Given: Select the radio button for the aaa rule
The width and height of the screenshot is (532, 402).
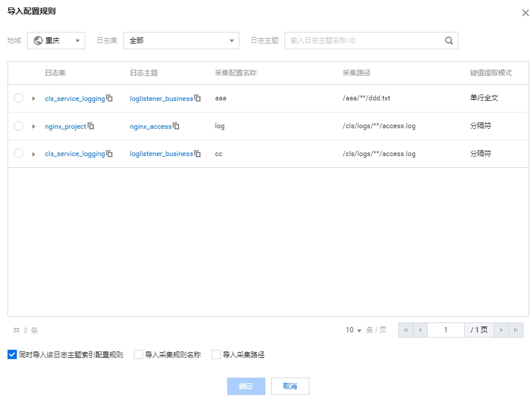Looking at the screenshot, I should [x=19, y=98].
